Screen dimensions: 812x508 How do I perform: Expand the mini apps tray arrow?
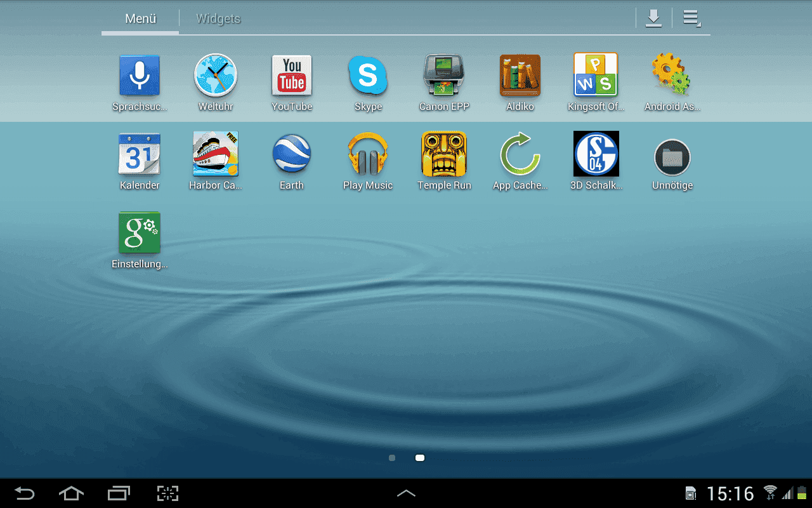(406, 493)
